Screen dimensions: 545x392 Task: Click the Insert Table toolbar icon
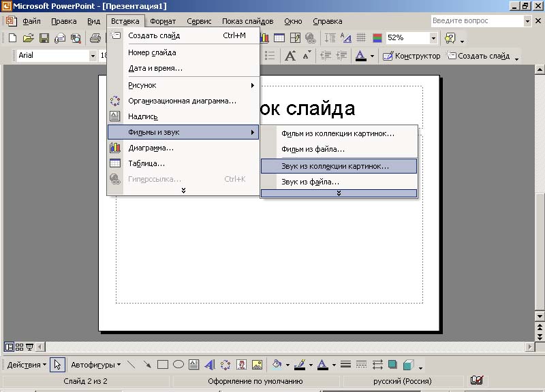279,38
